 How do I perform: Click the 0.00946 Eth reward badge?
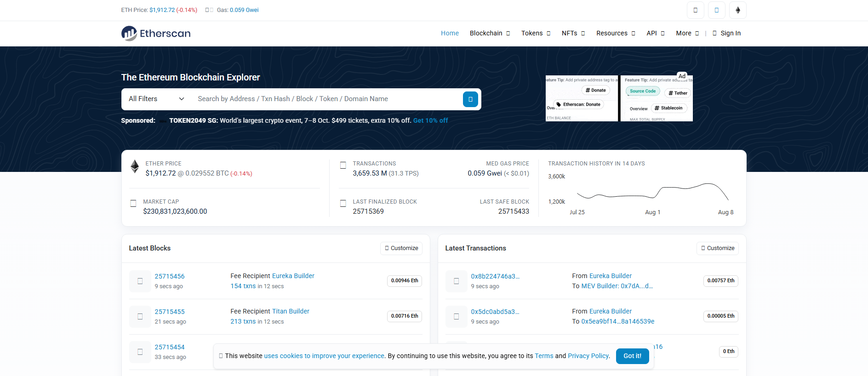click(405, 281)
